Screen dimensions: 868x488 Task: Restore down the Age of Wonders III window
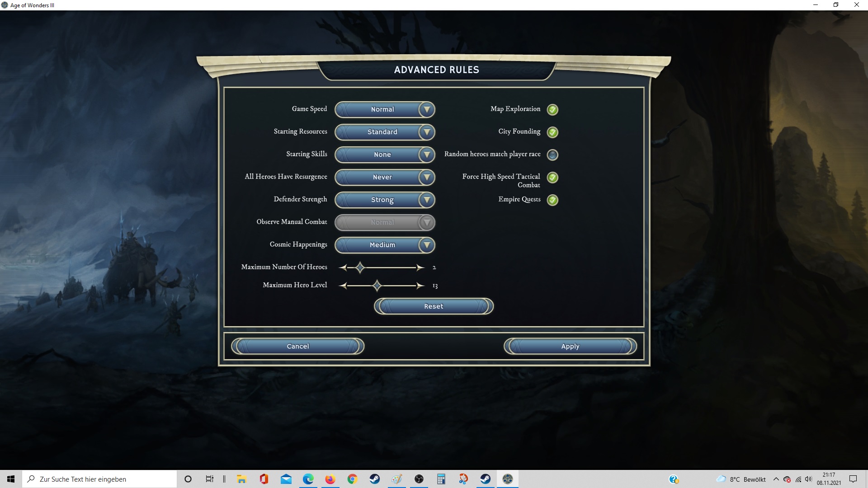pyautogui.click(x=836, y=5)
